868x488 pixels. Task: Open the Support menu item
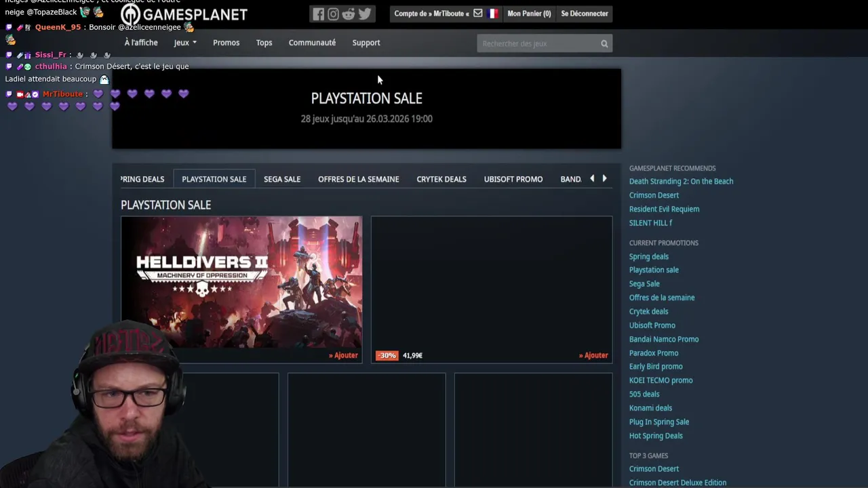366,43
